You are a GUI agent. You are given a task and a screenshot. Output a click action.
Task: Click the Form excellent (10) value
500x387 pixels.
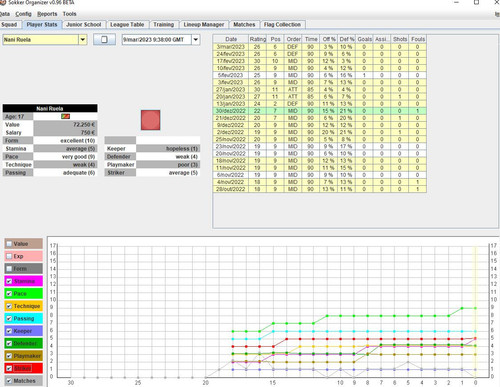tap(65, 141)
